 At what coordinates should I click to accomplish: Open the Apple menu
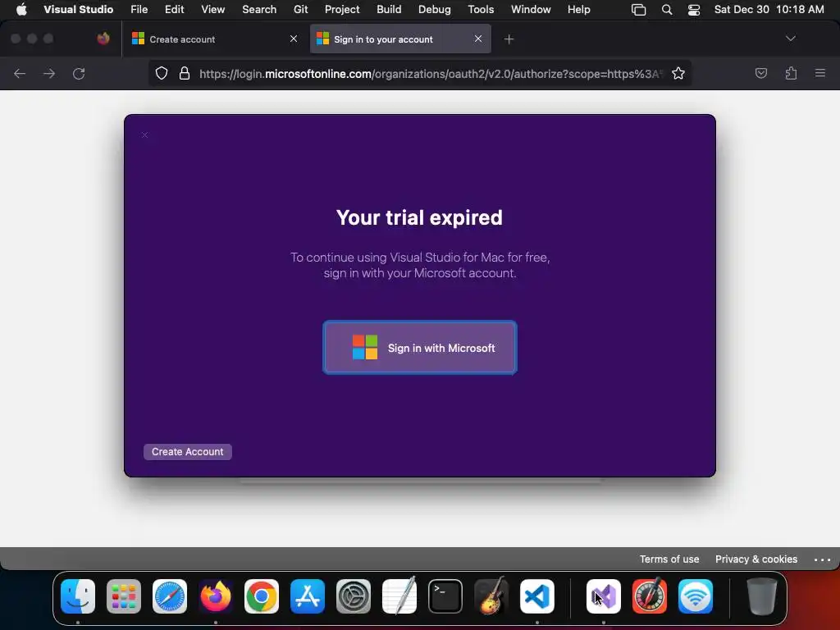click(21, 9)
